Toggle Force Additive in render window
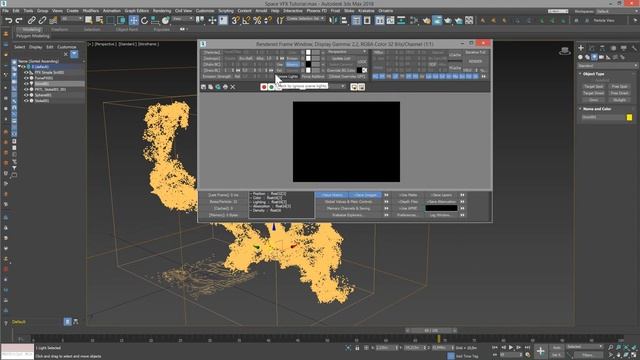640x360 pixels. point(312,76)
